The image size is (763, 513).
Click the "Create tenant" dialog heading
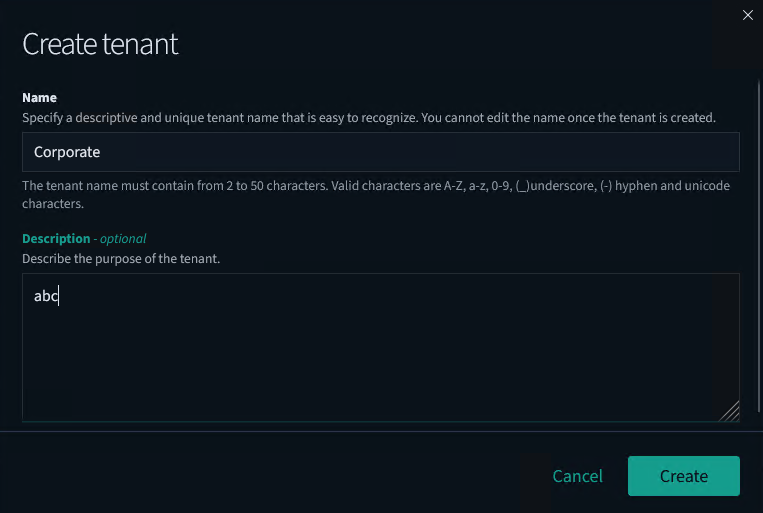[100, 44]
